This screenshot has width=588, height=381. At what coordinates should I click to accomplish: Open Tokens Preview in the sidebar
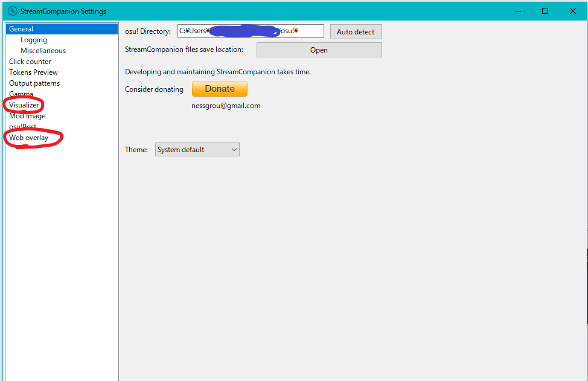point(33,72)
